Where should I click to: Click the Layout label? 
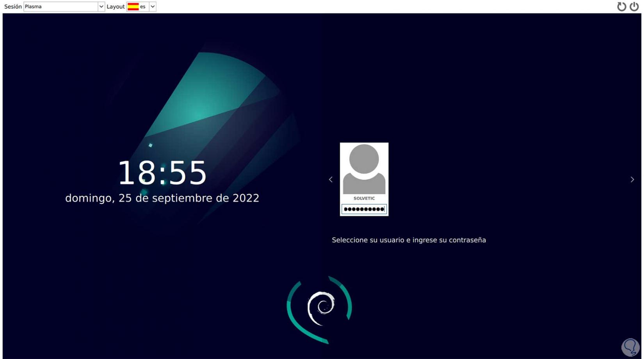pos(116,7)
